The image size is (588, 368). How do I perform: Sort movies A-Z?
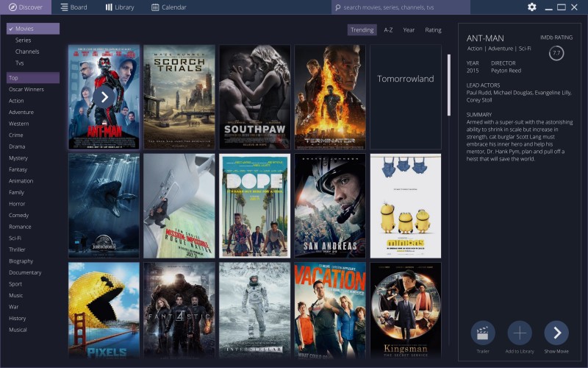point(388,30)
